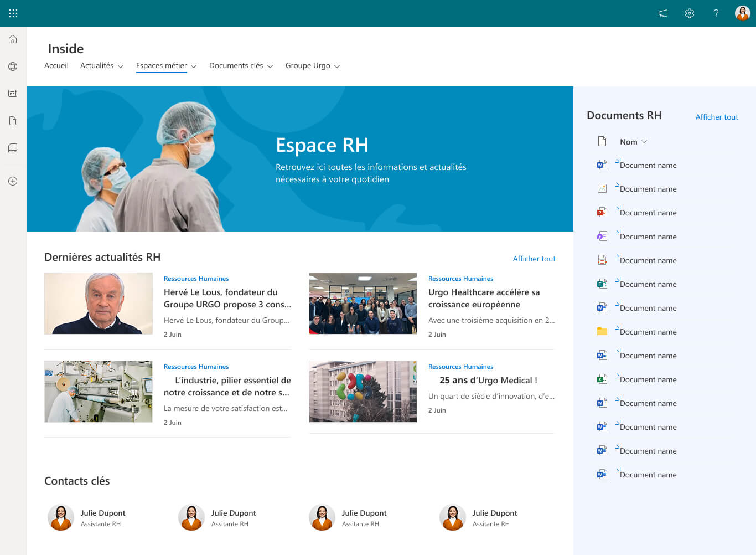756x555 pixels.
Task: Click the plus create icon in sidebar
Action: click(13, 181)
